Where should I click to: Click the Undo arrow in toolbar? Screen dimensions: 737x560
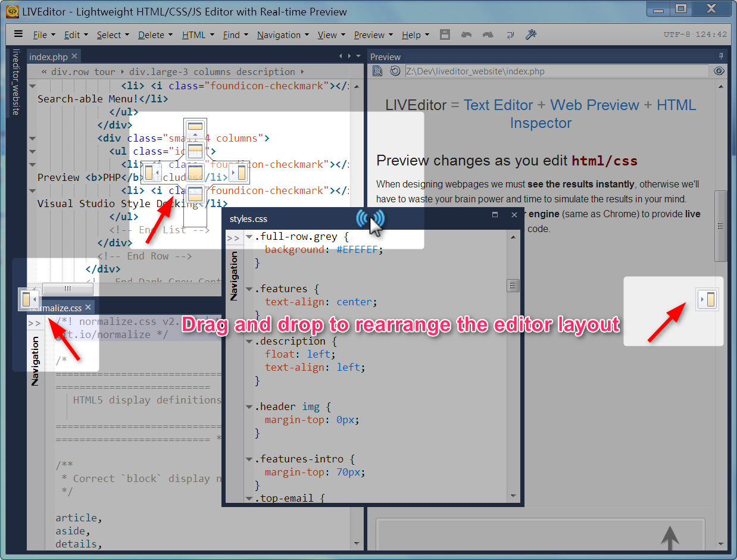(466, 35)
